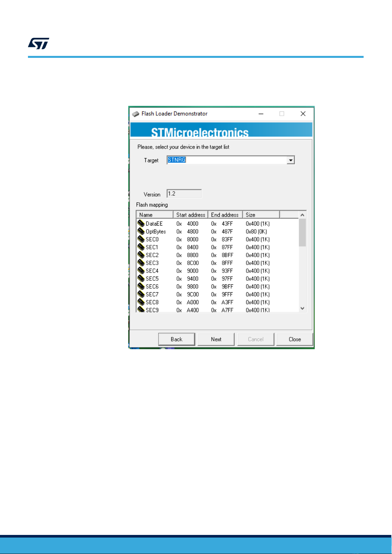Click the scrollbar up arrow in list
Image resolution: width=392 pixels, height=554 pixels.
pyautogui.click(x=303, y=215)
